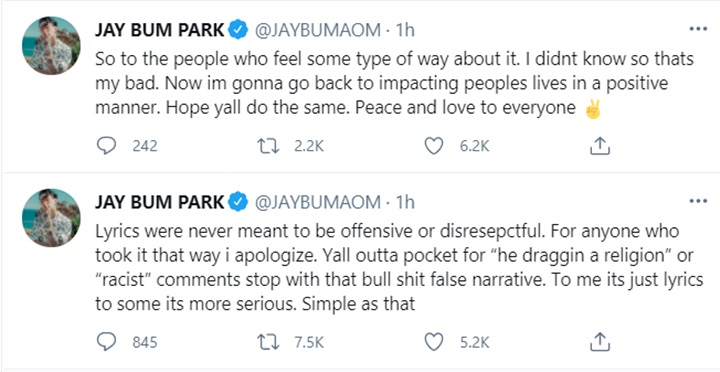Retweet the tweet with 7.5K retweets
This screenshot has height=372, width=720.
[x=268, y=342]
